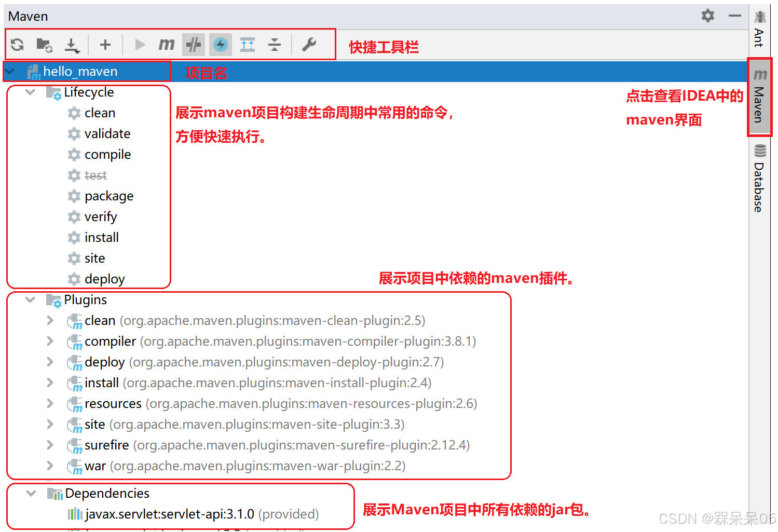Select maven-resources-plugin:2.6 row

coord(281,404)
